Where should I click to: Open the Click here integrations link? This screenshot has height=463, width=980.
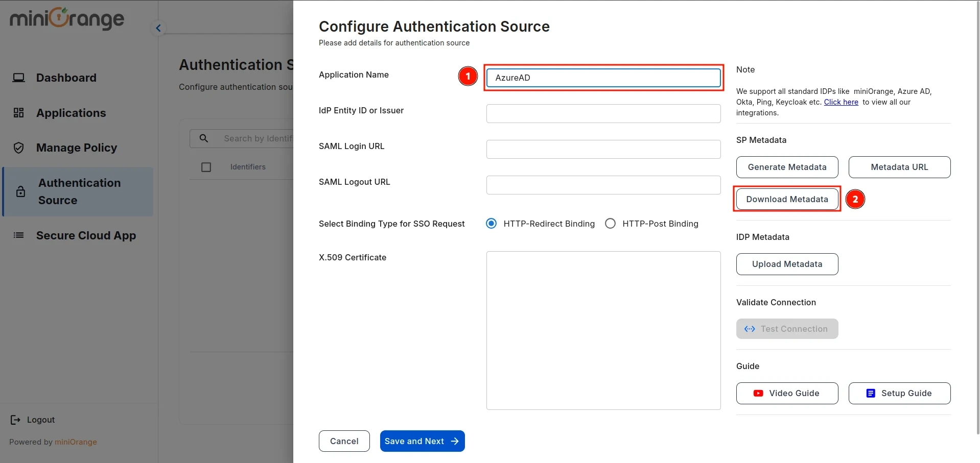(841, 102)
